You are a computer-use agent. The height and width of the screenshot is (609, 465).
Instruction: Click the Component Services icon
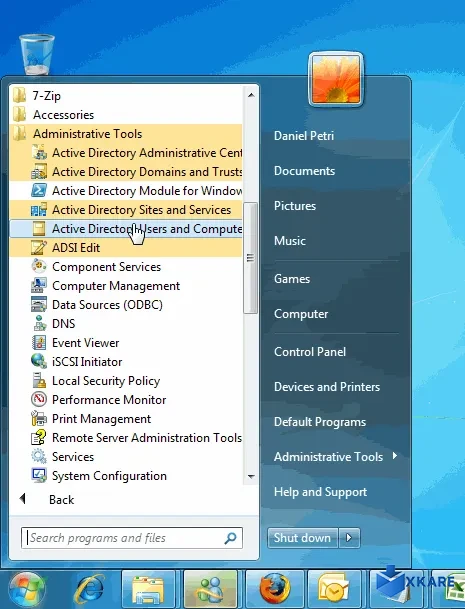pyautogui.click(x=39, y=267)
